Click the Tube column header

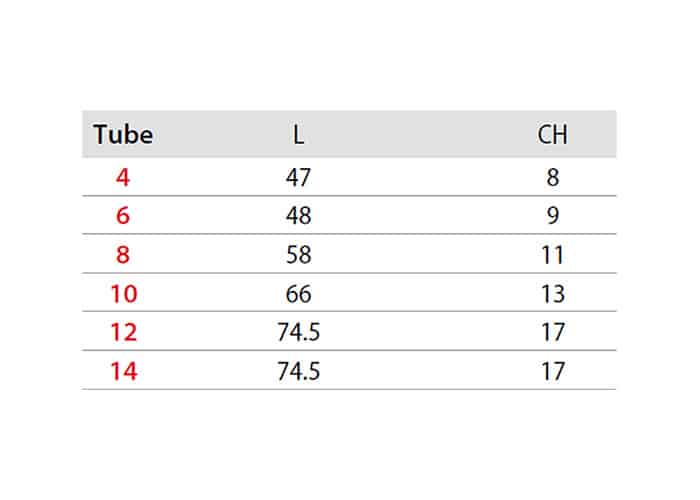coord(123,134)
